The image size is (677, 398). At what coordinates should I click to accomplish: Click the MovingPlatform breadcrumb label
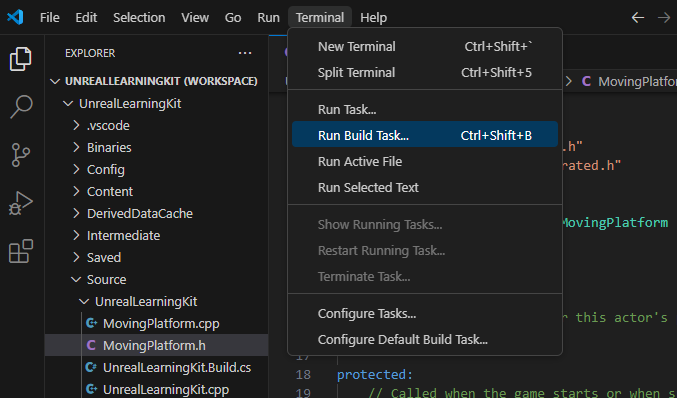tap(637, 81)
